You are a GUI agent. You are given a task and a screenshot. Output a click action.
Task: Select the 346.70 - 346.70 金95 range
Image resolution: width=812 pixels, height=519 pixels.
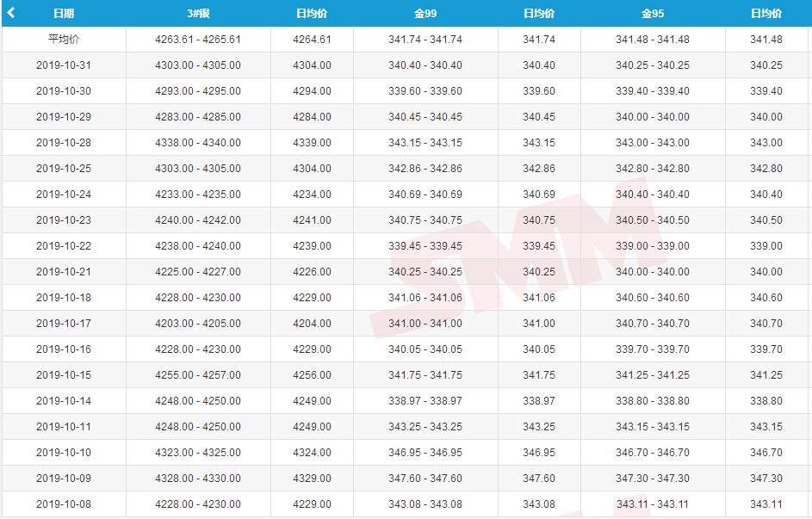click(652, 453)
